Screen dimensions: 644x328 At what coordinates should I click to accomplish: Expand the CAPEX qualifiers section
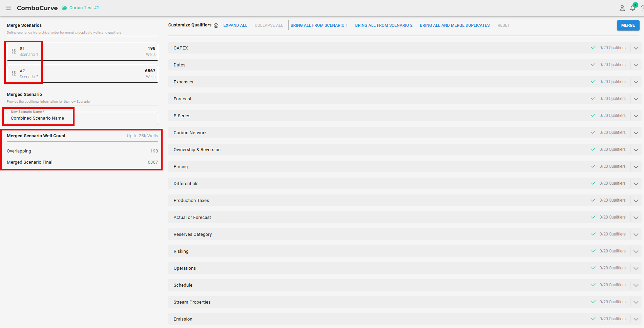636,48
